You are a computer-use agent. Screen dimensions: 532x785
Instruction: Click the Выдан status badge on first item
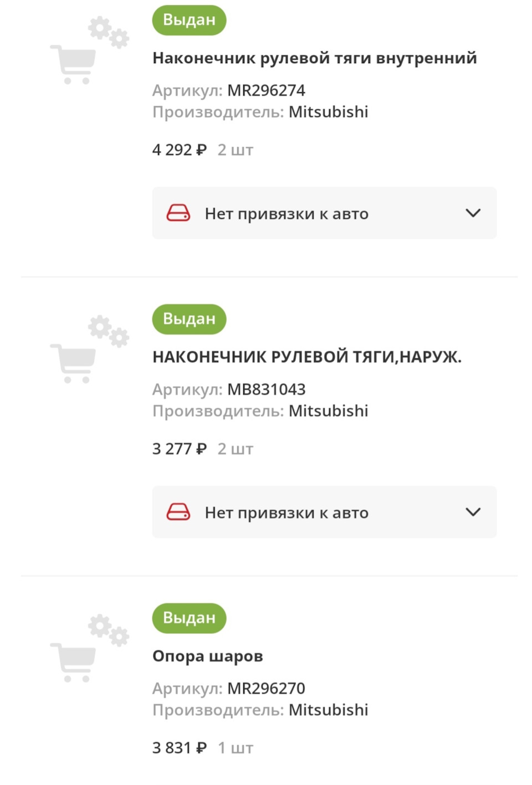(188, 20)
